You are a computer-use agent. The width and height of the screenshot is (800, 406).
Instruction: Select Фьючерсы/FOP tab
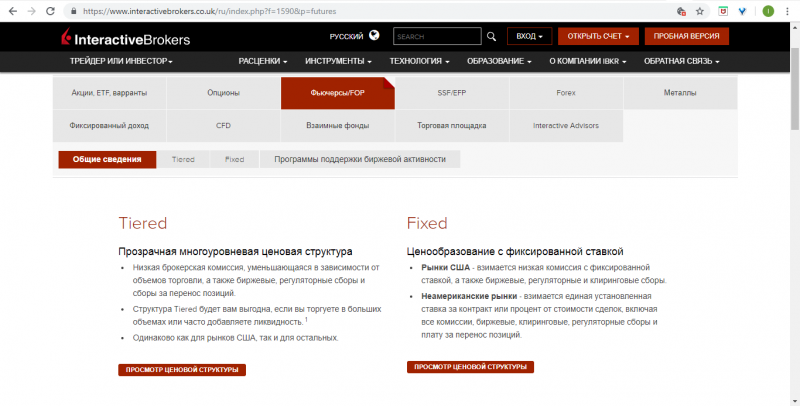point(338,93)
